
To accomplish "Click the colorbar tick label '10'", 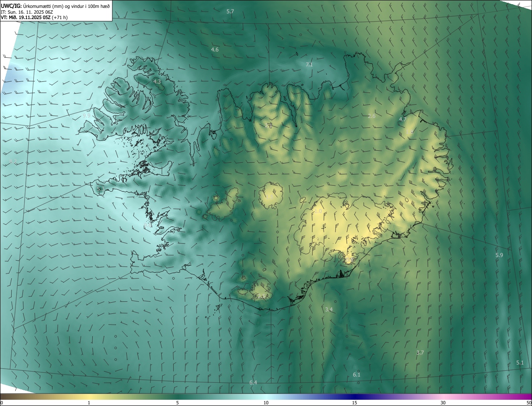I will [266, 403].
